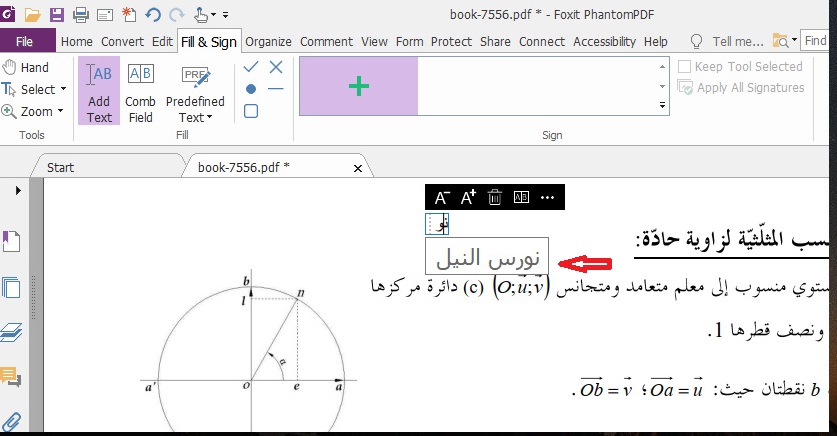Click the checkmark fill symbol
837x436 pixels.
(x=251, y=67)
